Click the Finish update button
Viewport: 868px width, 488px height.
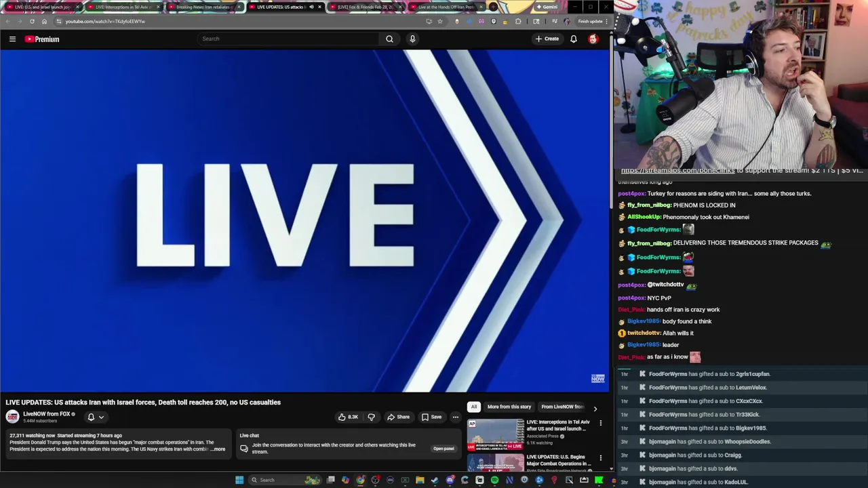coord(592,21)
